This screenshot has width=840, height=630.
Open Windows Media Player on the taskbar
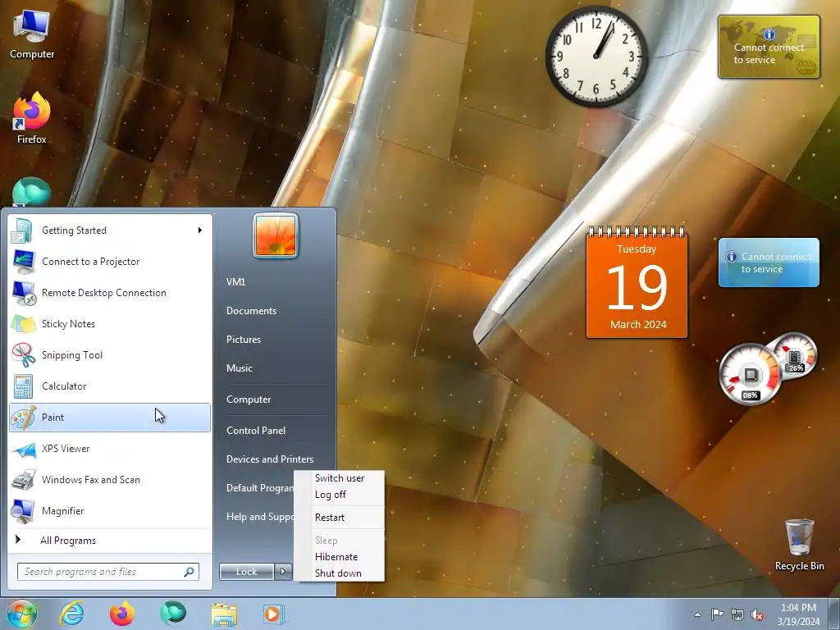tap(273, 614)
